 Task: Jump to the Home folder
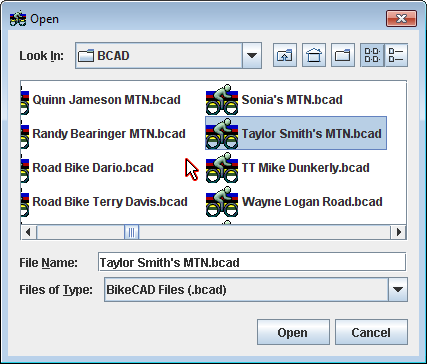[x=314, y=55]
